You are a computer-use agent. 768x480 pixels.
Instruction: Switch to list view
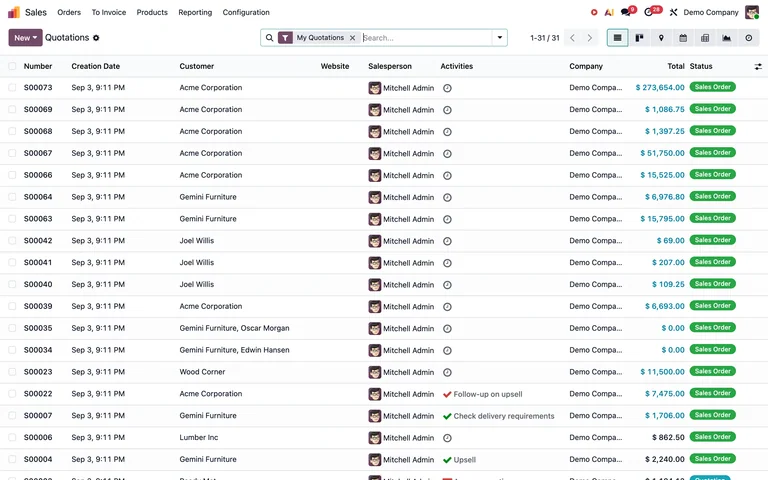[617, 38]
